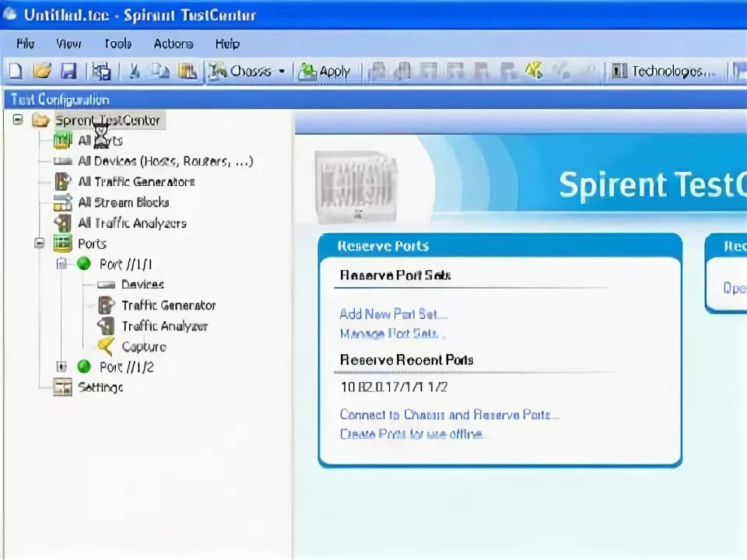Click the All Traffic Analyzers icon
747x560 pixels.
62,223
